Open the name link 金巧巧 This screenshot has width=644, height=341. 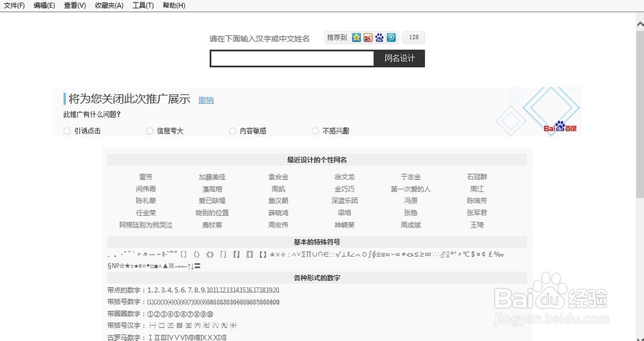pyautogui.click(x=345, y=190)
